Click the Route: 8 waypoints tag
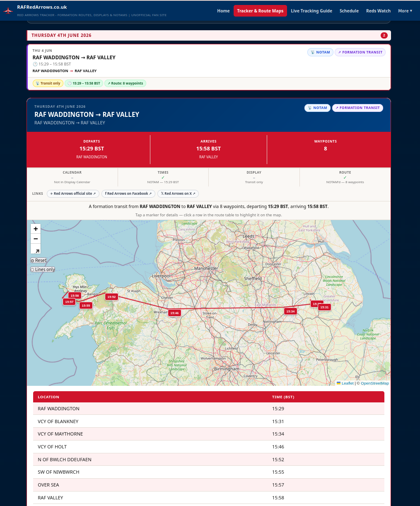Image resolution: width=420 pixels, height=506 pixels. (x=125, y=83)
